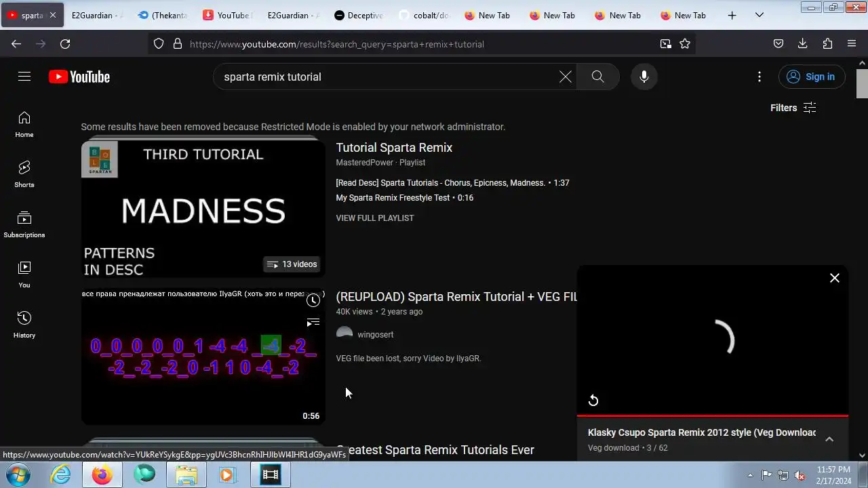Switch to the (Thekanta tab
Viewport: 868px width, 488px height.
click(x=162, y=15)
